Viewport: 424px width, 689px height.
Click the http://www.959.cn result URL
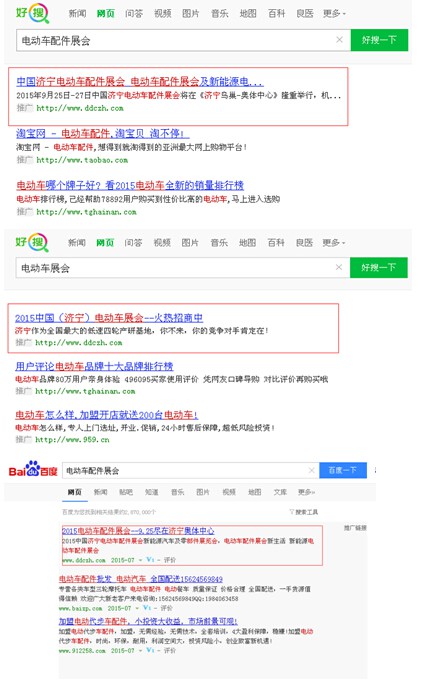pos(72,439)
